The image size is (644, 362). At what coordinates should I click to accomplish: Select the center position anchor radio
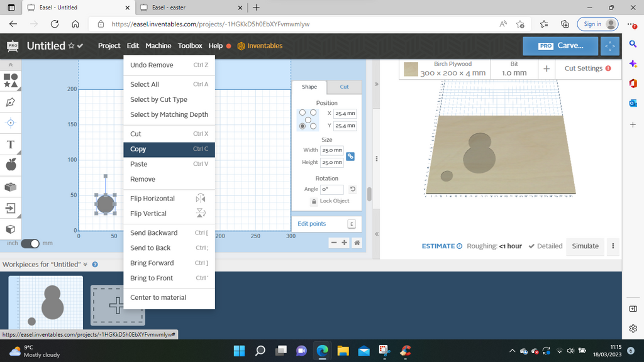308,119
